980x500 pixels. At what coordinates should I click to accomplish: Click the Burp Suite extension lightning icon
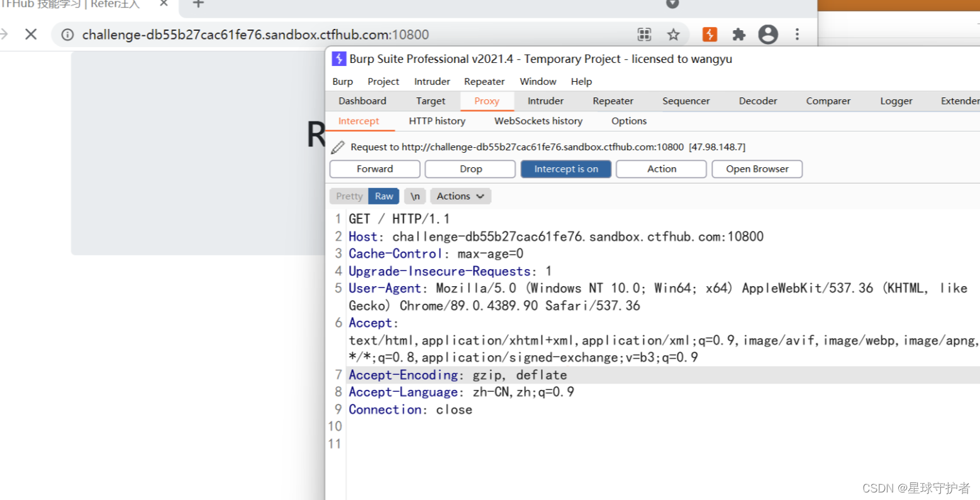tap(710, 35)
